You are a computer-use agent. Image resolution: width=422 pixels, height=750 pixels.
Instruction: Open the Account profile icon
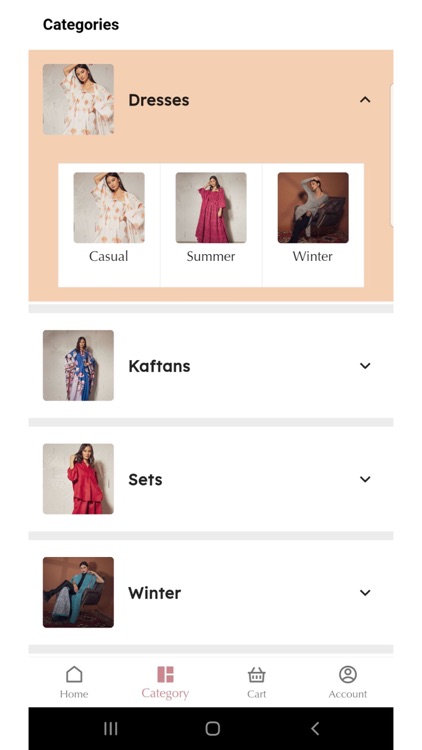(348, 674)
